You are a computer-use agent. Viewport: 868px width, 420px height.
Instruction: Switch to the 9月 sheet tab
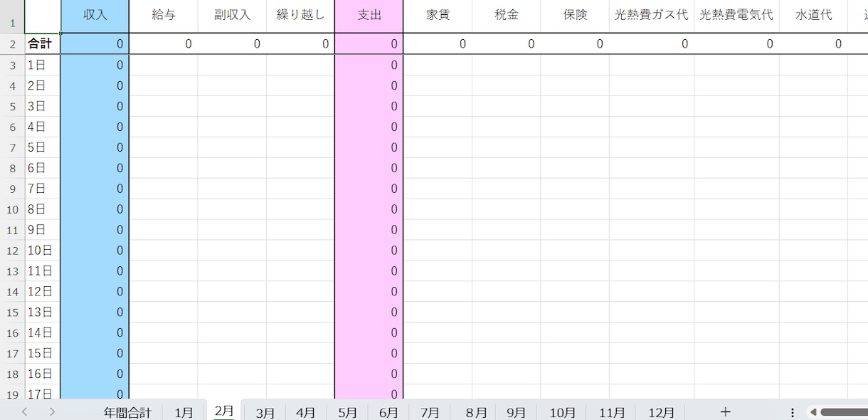517,413
